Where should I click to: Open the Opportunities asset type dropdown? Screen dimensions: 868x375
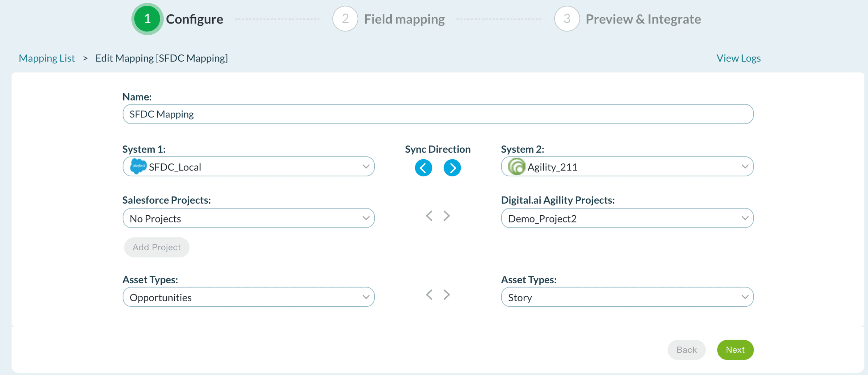pyautogui.click(x=248, y=297)
